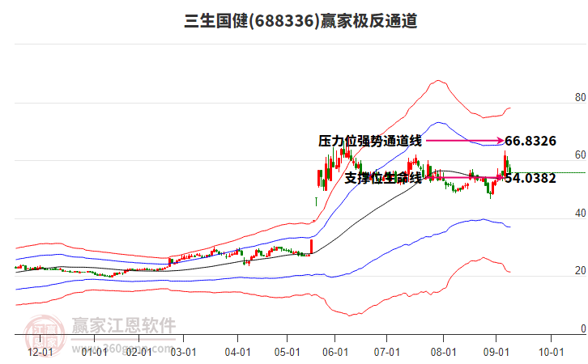
Task: Click the 09-01 date axis label
Action: 496,352
